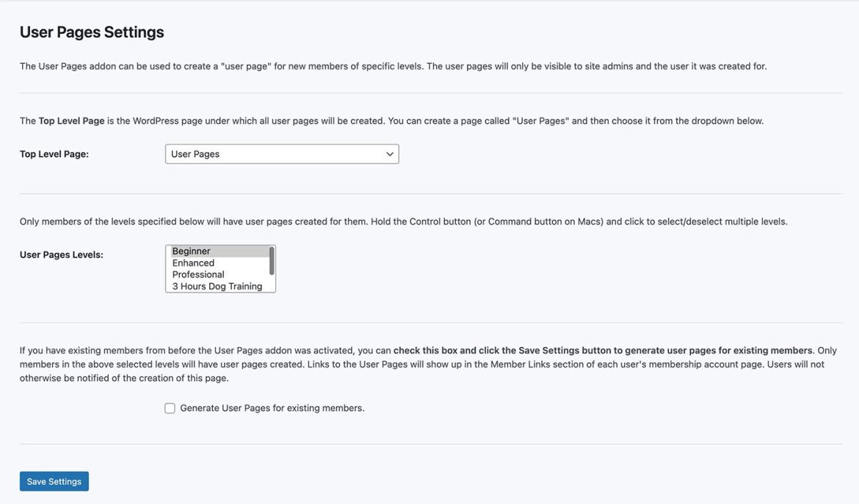Click the dropdown chevron arrow
The image size is (859, 504).
click(389, 153)
